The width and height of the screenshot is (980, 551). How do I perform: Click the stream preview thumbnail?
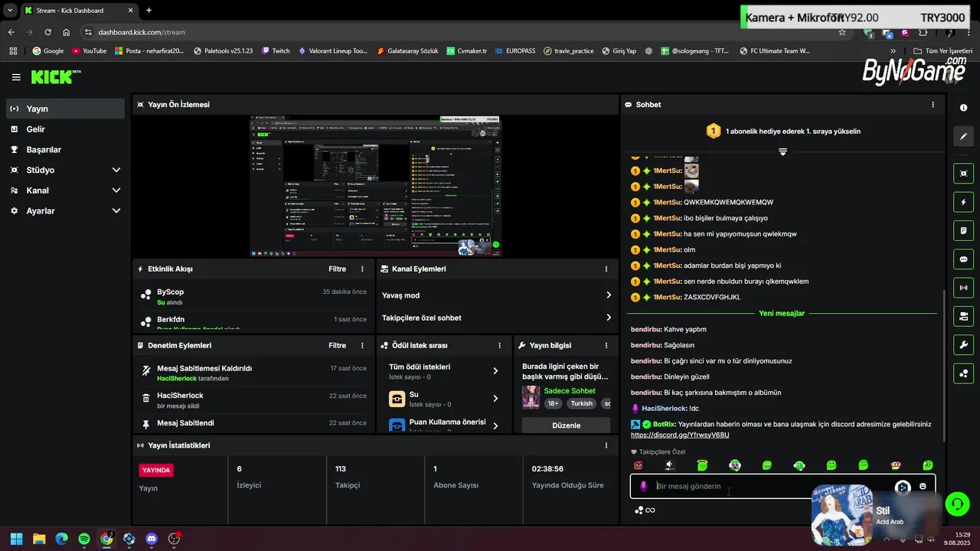pos(375,186)
